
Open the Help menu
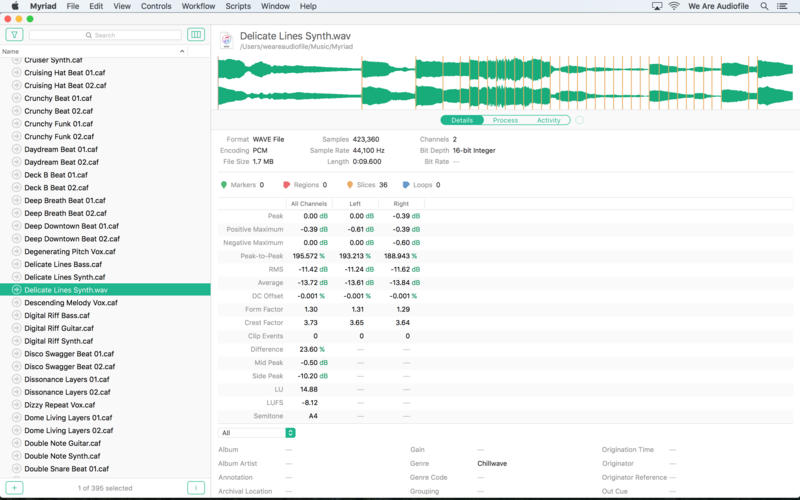pos(308,6)
